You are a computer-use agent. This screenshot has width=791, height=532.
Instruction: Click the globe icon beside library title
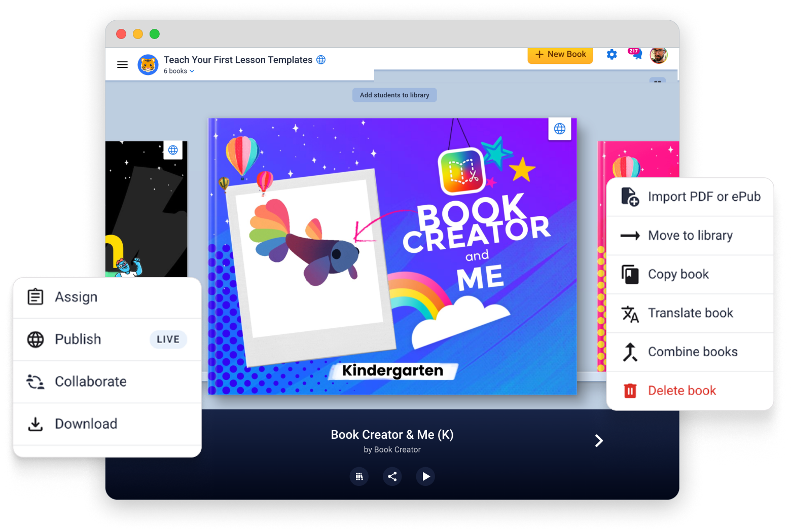(321, 60)
